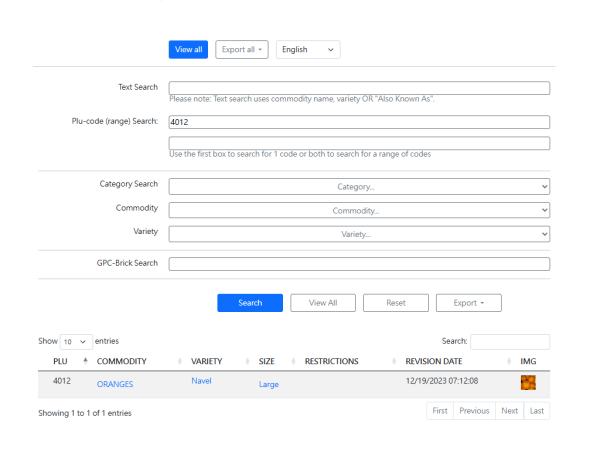Viewport: 600px width, 468px height.
Task: Click the revision date 12/19/2023 07:12:08
Action: (442, 381)
